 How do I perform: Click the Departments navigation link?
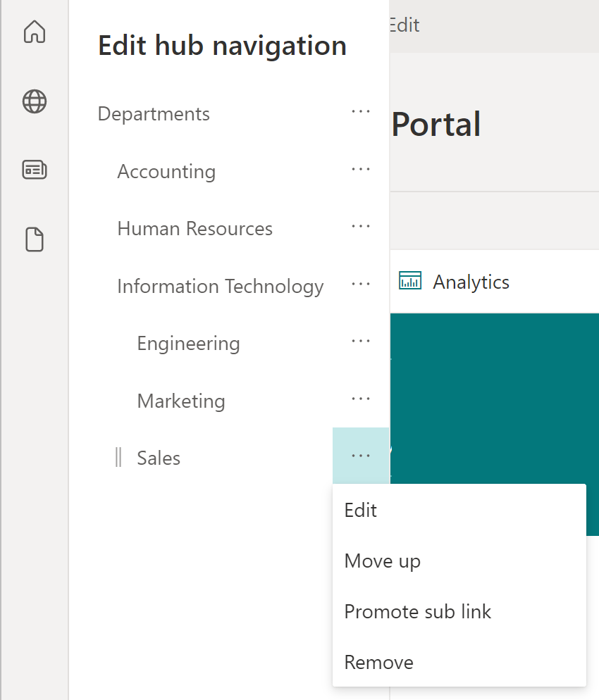coord(154,114)
